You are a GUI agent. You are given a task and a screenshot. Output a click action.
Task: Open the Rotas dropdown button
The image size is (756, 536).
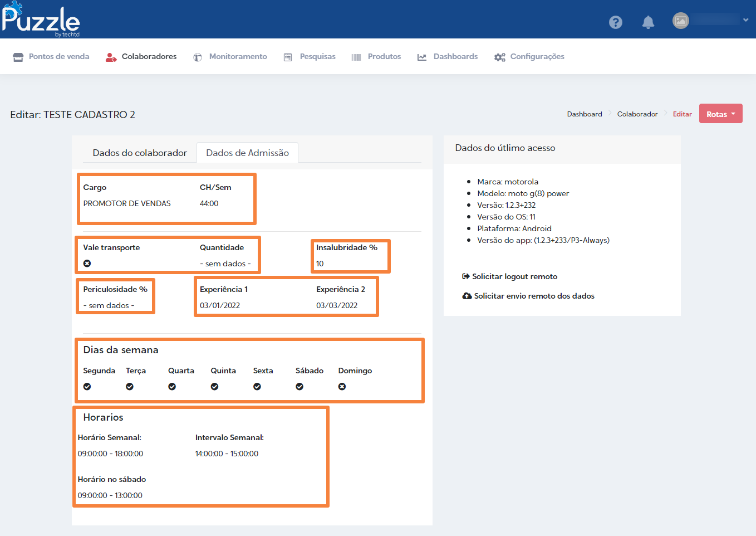click(720, 114)
